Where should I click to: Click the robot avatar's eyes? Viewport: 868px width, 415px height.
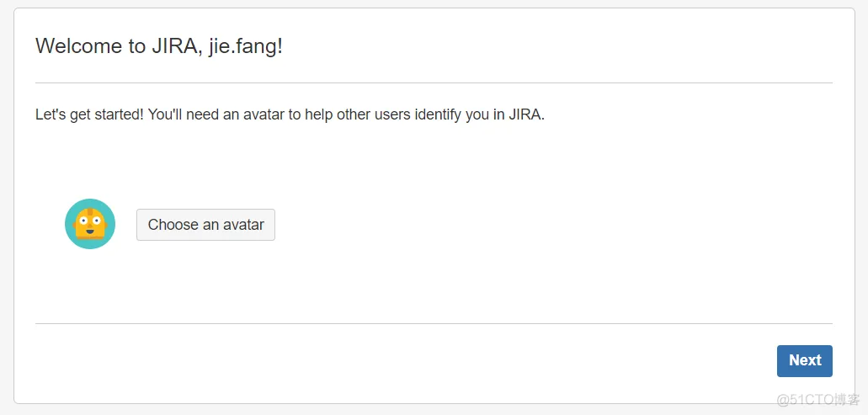pyautogui.click(x=90, y=221)
